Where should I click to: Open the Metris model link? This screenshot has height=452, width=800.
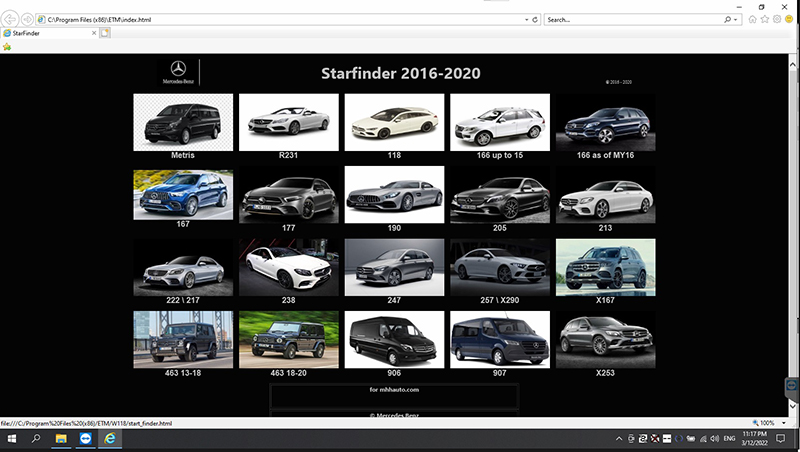(x=183, y=155)
